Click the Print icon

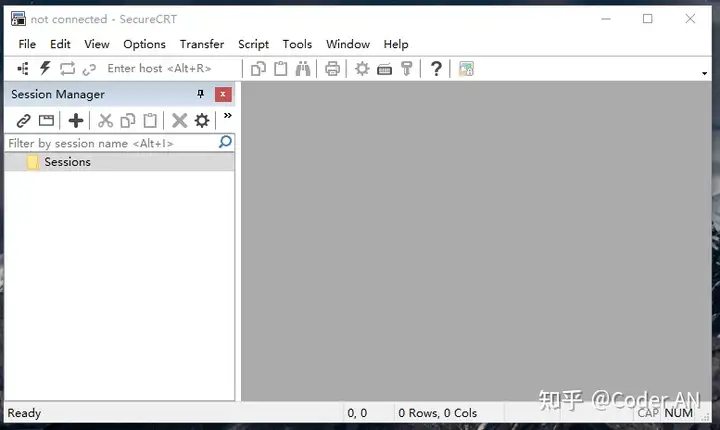click(x=332, y=69)
